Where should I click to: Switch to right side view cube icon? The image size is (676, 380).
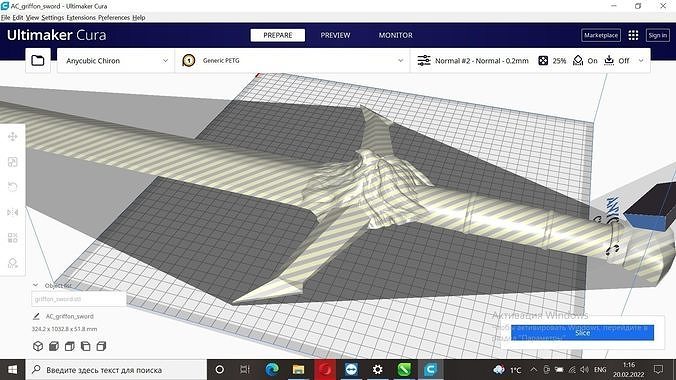coord(101,346)
